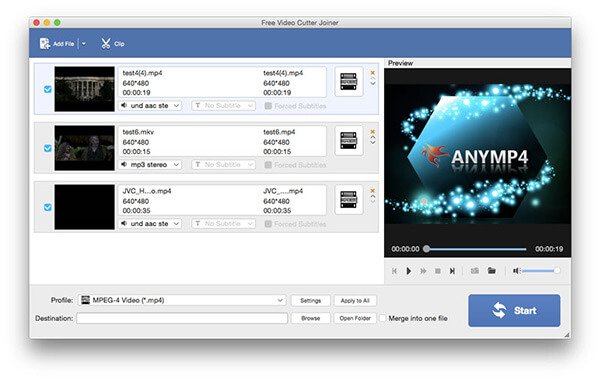Stop the preview playback

438,271
